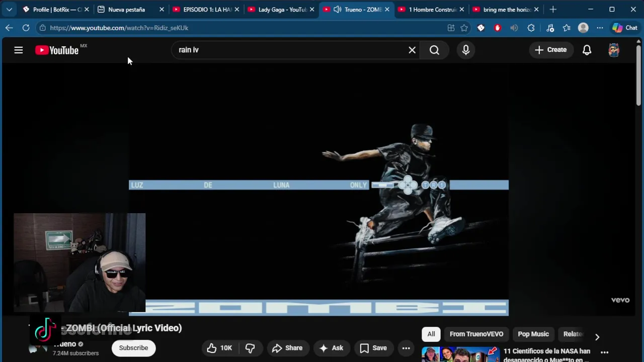Image resolution: width=644 pixels, height=362 pixels.
Task: Click the magnifier search button
Action: (x=434, y=50)
